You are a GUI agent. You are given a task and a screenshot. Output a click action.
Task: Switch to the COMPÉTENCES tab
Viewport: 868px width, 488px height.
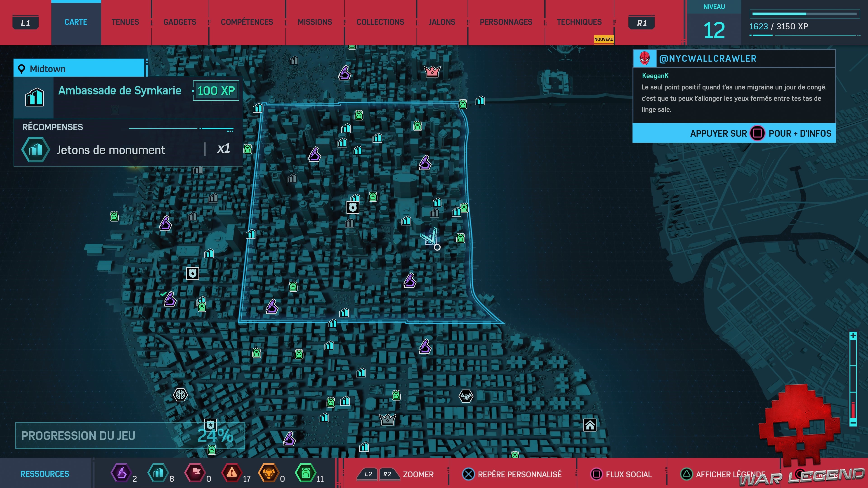click(247, 22)
